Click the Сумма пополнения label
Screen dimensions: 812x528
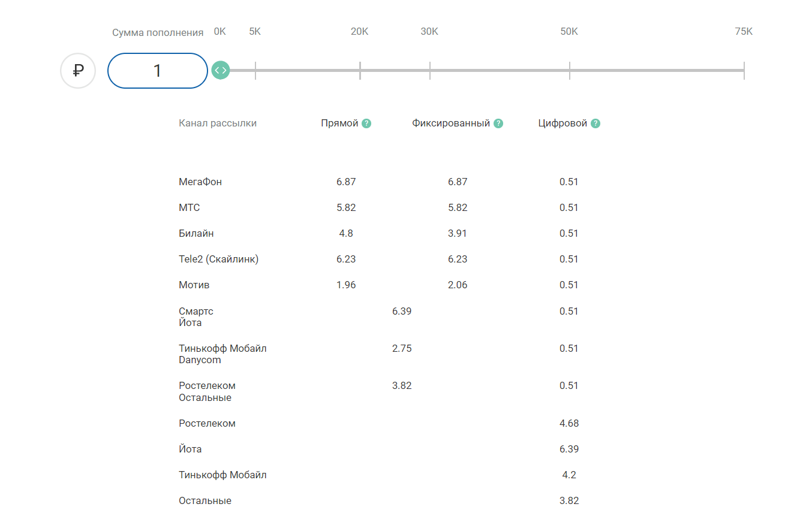pos(158,32)
